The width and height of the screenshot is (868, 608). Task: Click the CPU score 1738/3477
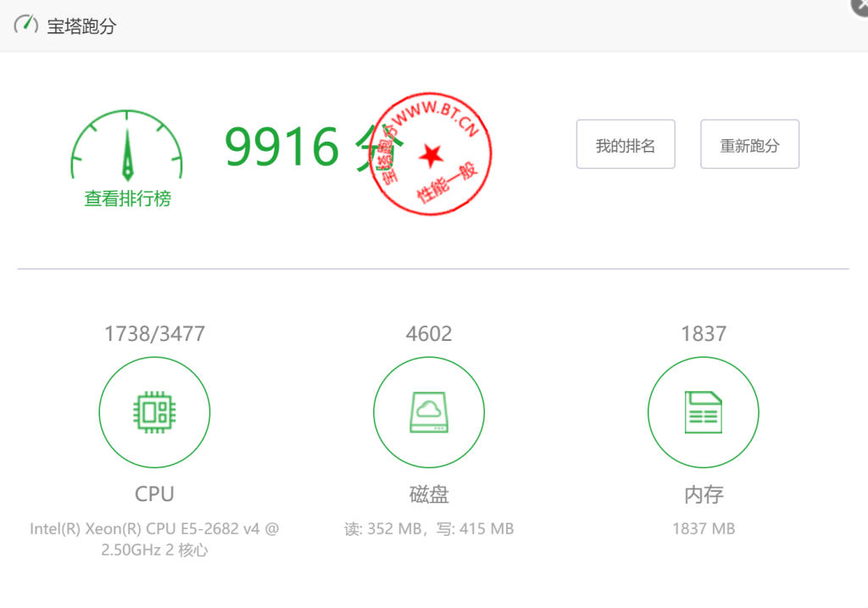pos(154,334)
